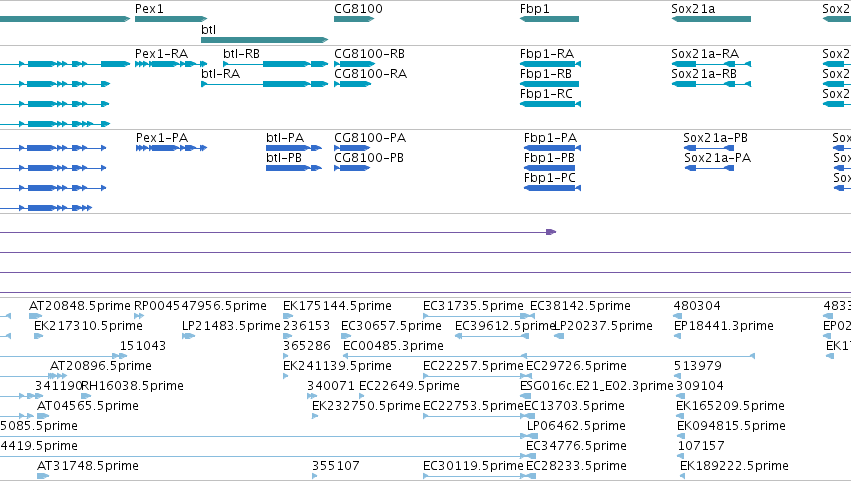The height and width of the screenshot is (481, 851).
Task: Select the LP21483.5prime EST marker
Action: (188, 336)
